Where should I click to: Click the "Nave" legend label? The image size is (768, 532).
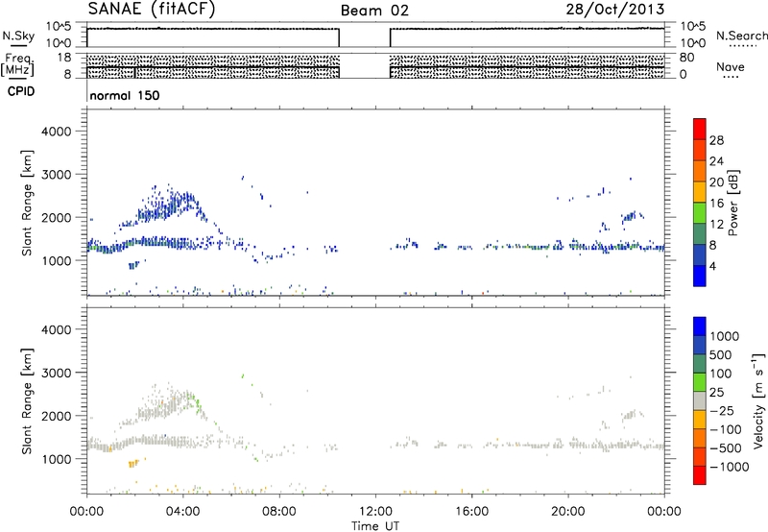coord(731,66)
